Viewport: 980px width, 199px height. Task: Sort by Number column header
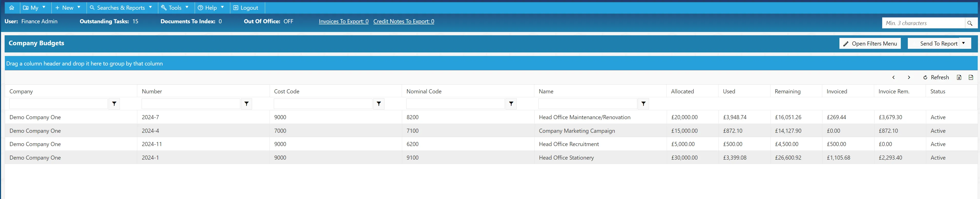pyautogui.click(x=152, y=92)
